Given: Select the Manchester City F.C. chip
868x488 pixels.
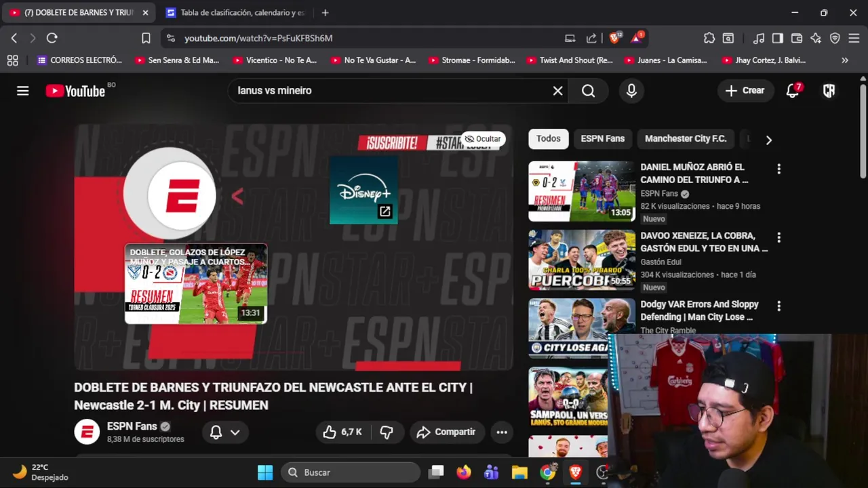Looking at the screenshot, I should pyautogui.click(x=686, y=139).
